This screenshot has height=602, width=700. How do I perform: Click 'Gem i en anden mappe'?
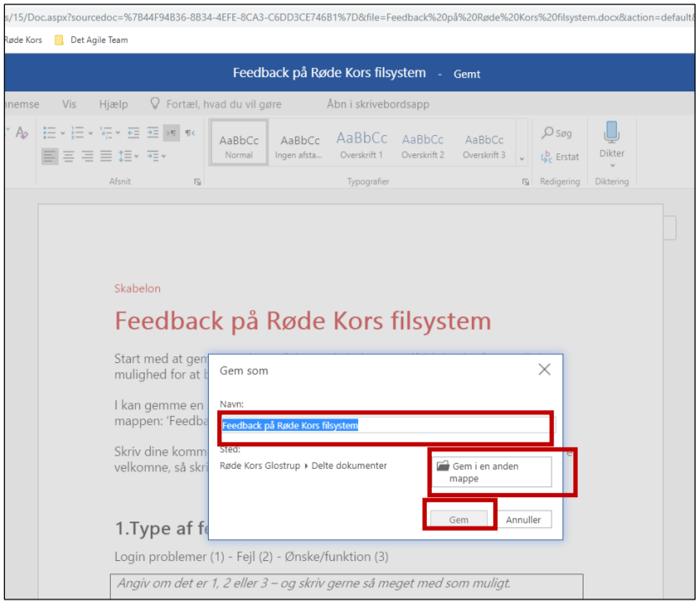(x=491, y=472)
